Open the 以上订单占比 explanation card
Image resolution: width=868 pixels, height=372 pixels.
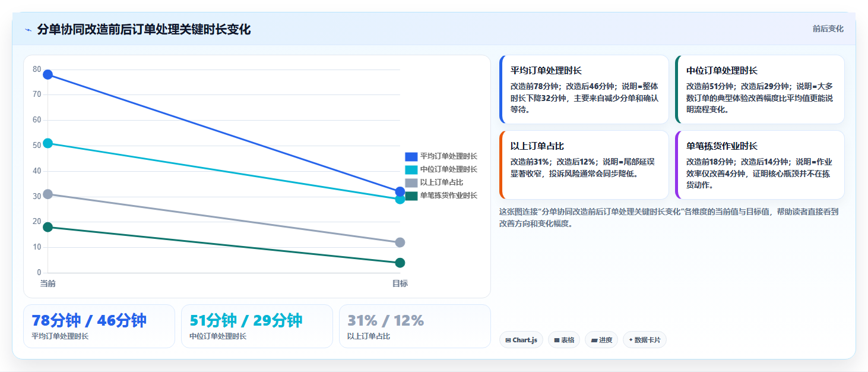584,165
